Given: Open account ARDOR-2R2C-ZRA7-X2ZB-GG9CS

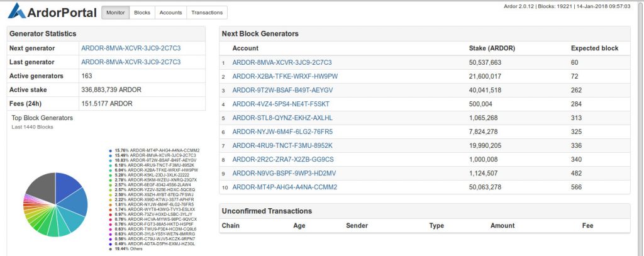Looking at the screenshot, I should pos(283,159).
